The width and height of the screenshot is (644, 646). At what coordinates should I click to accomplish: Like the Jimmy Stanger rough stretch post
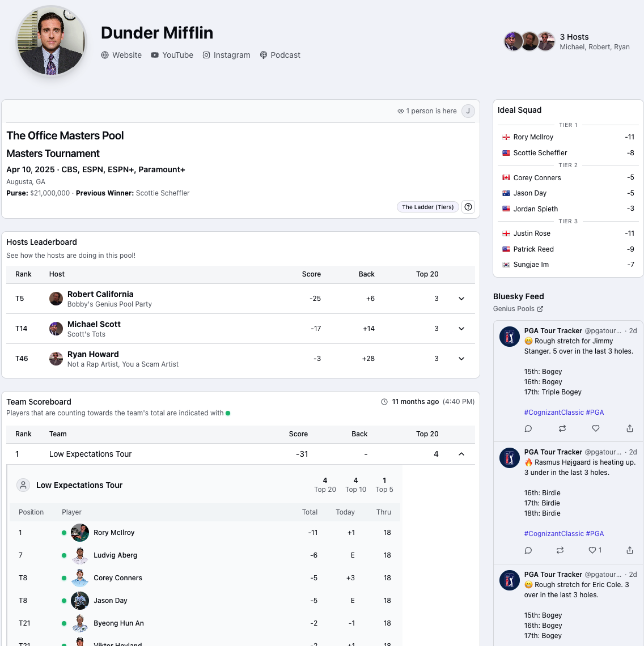(596, 429)
